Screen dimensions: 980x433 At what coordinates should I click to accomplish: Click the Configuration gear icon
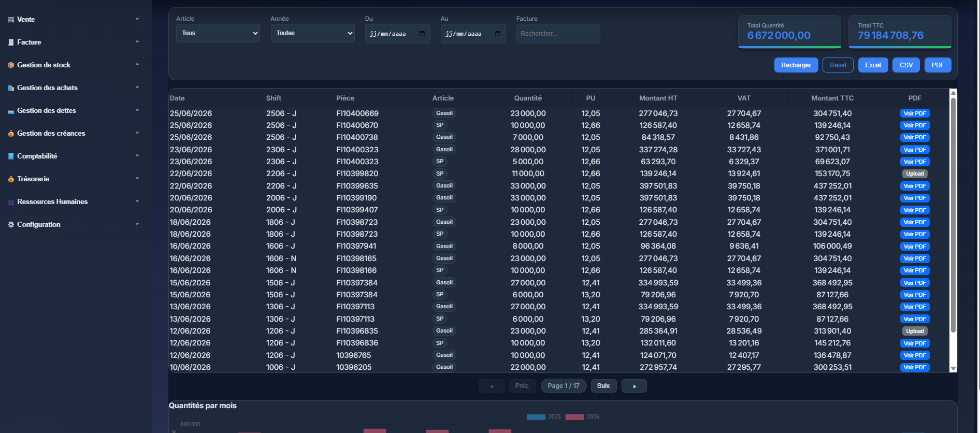pyautogui.click(x=11, y=225)
